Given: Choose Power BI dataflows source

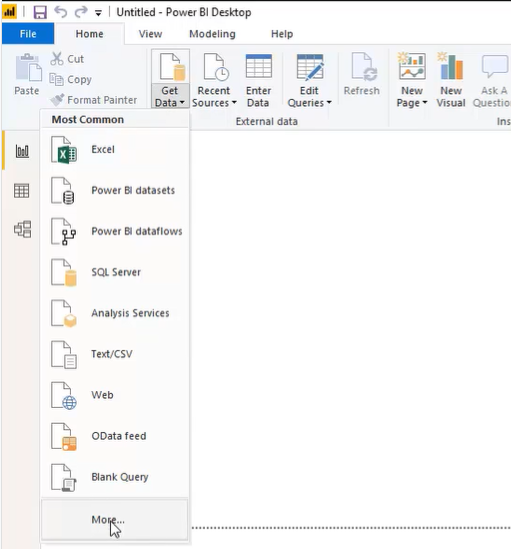Looking at the screenshot, I should point(115,231).
